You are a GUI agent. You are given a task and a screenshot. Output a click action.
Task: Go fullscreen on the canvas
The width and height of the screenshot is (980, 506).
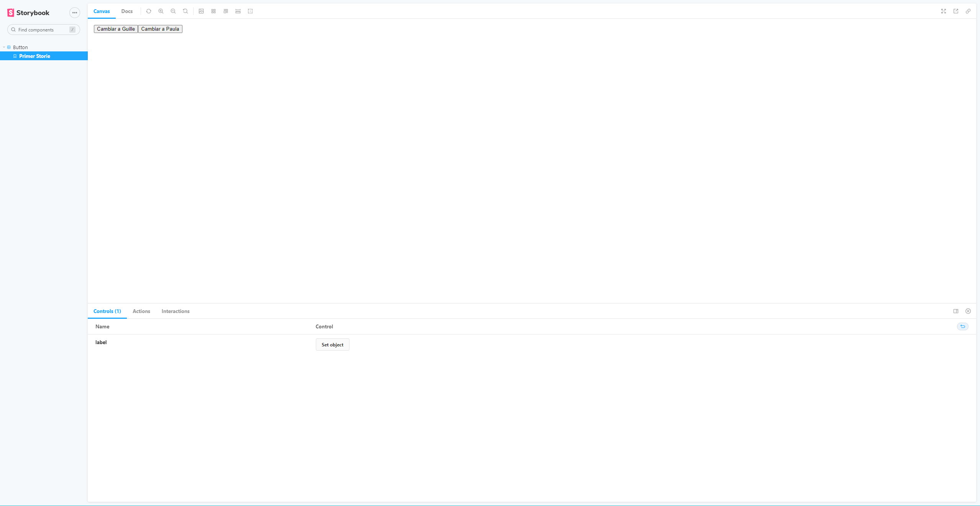coord(943,11)
